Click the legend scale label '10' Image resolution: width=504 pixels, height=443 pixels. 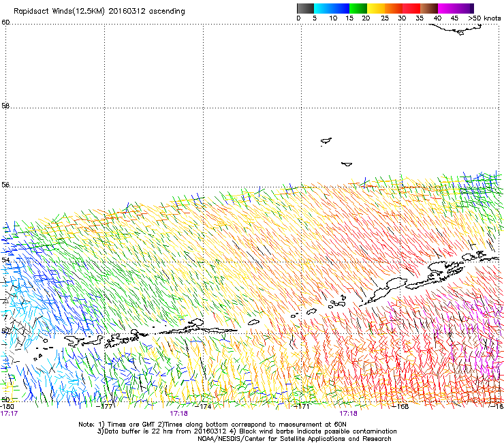pos(333,18)
